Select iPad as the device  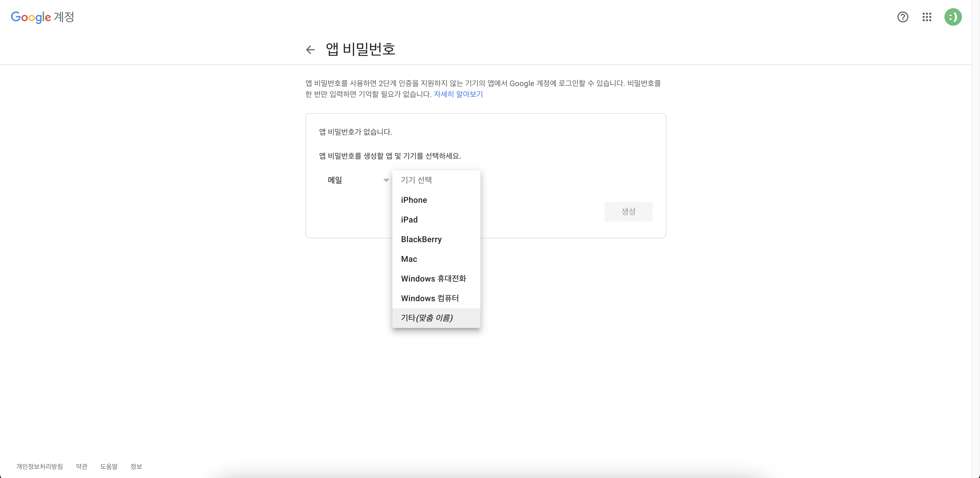point(409,219)
